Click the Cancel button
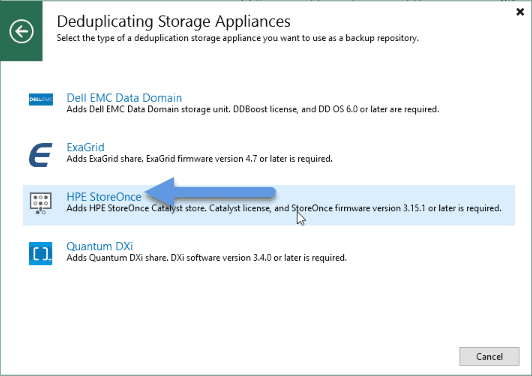 [489, 356]
